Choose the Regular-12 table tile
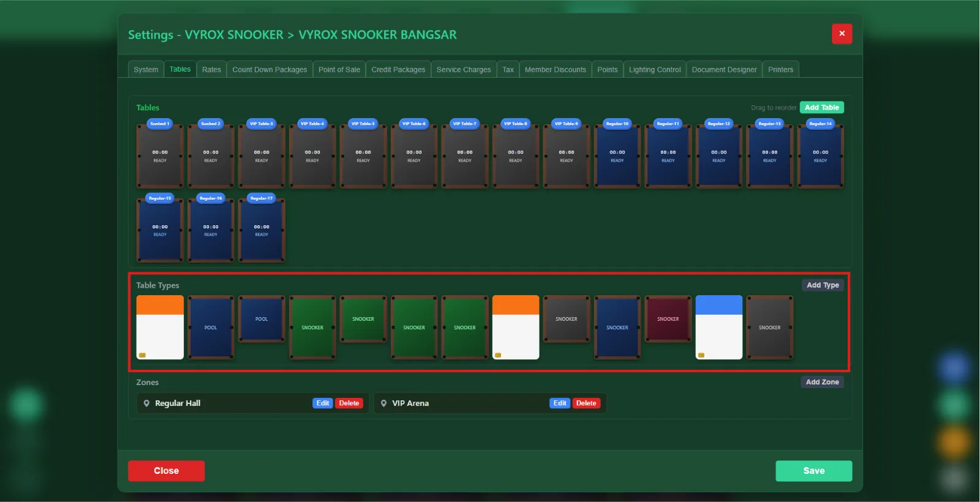 coord(719,155)
